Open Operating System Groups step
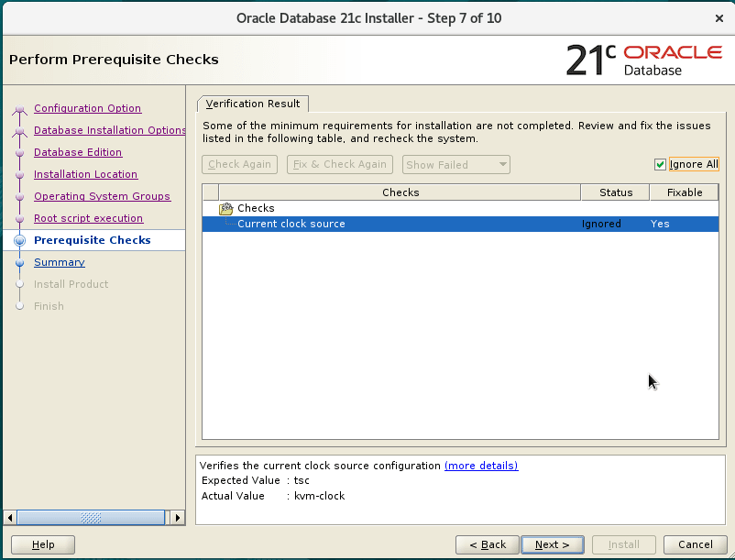This screenshot has height=560, width=735. [103, 196]
